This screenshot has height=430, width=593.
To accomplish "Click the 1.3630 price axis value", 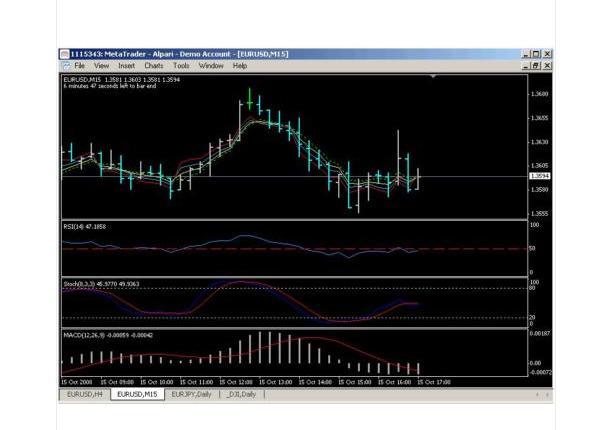I will [x=540, y=142].
